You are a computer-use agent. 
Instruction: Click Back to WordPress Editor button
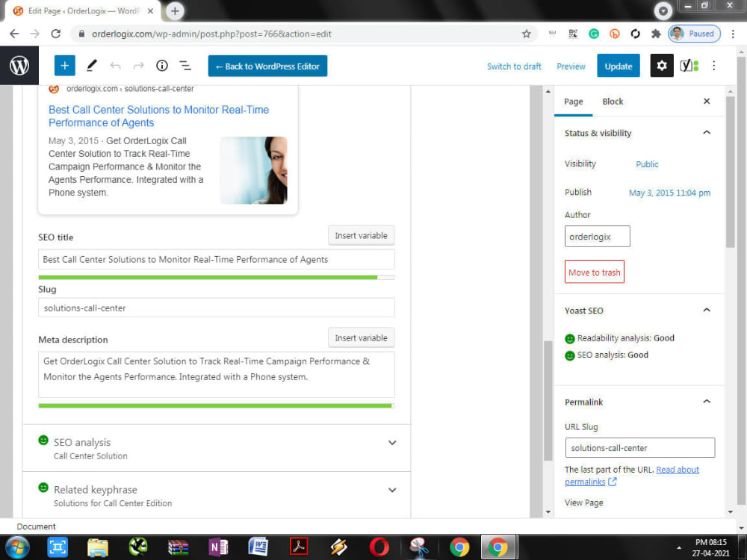pyautogui.click(x=267, y=66)
